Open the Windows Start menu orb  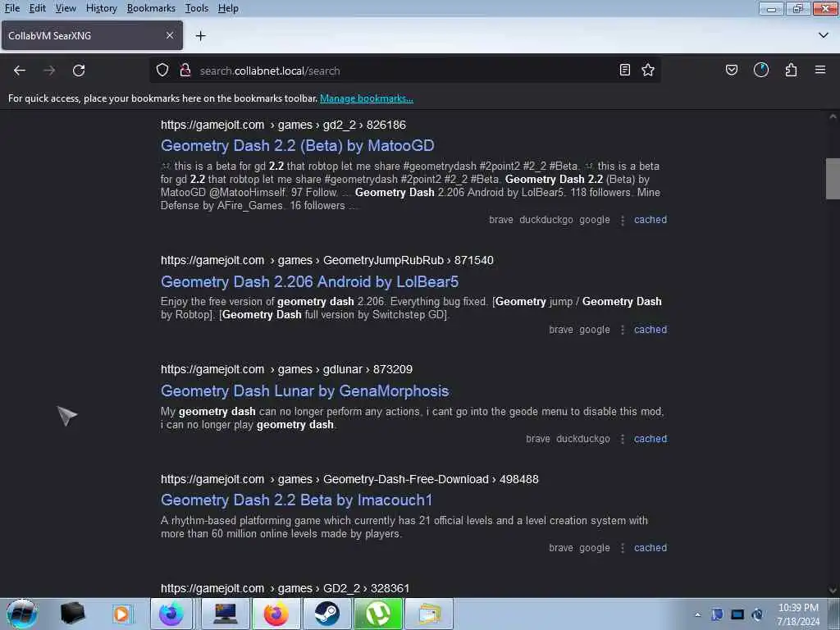pyautogui.click(x=21, y=614)
